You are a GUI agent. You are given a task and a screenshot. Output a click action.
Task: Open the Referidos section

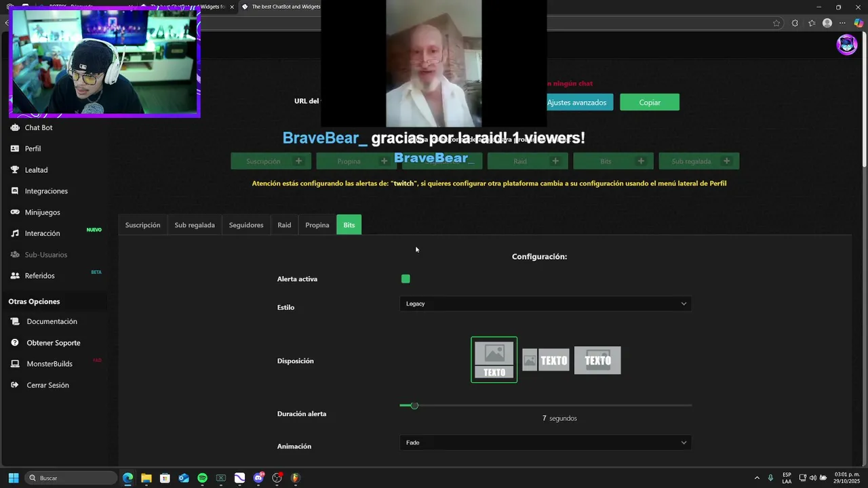(x=39, y=276)
